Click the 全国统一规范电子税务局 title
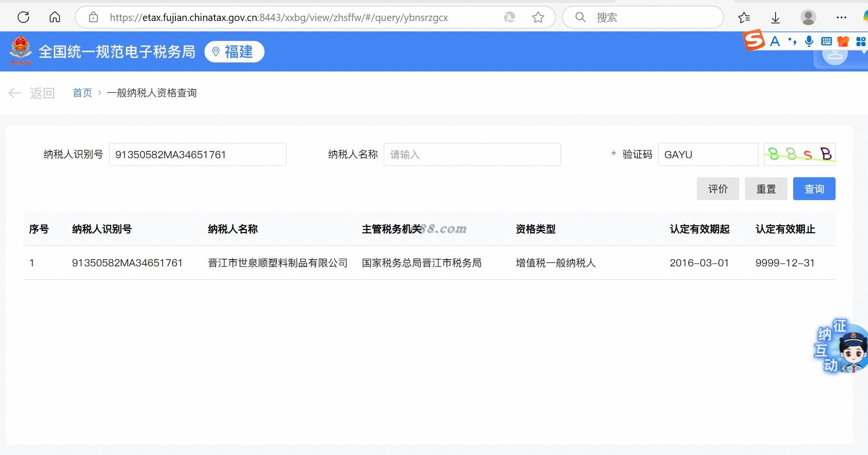This screenshot has width=868, height=455. (117, 51)
